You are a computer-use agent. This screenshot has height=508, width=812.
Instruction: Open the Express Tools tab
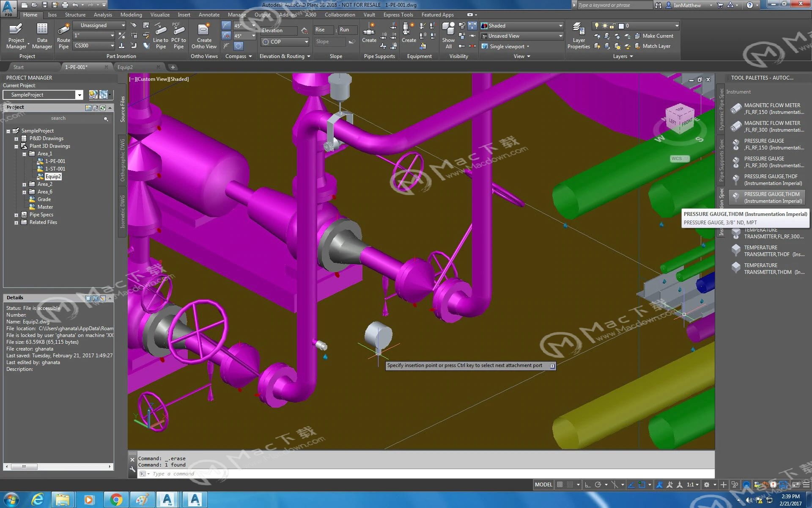[398, 15]
